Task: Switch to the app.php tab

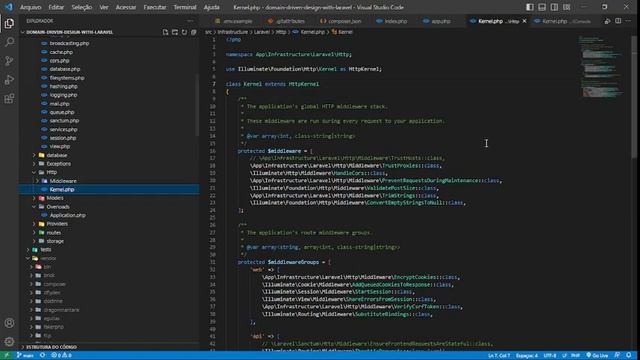Action: 437,21
